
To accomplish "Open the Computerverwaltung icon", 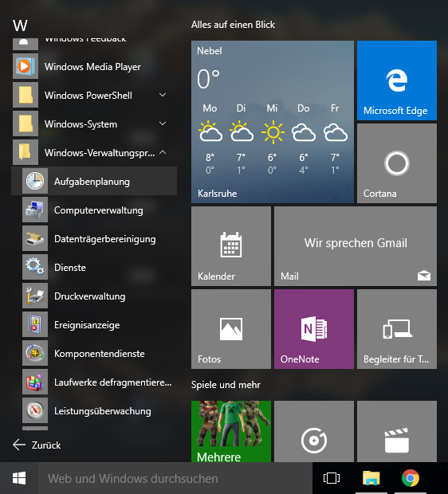I will pos(35,210).
